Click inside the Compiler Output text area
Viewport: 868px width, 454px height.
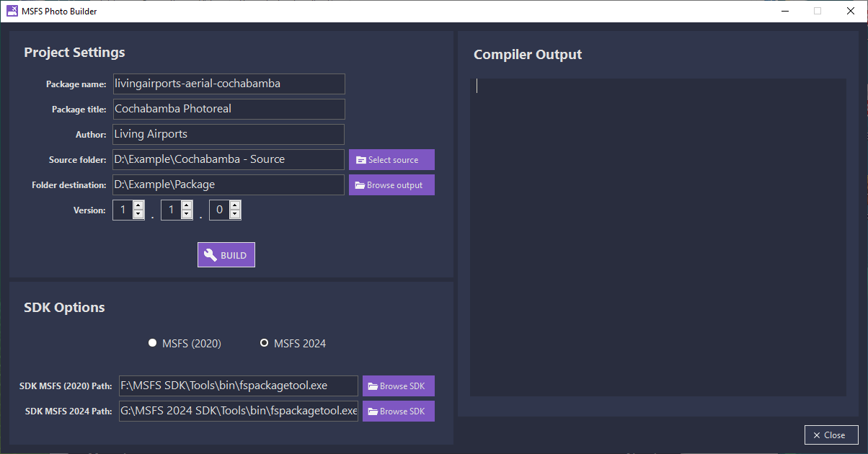point(657,237)
